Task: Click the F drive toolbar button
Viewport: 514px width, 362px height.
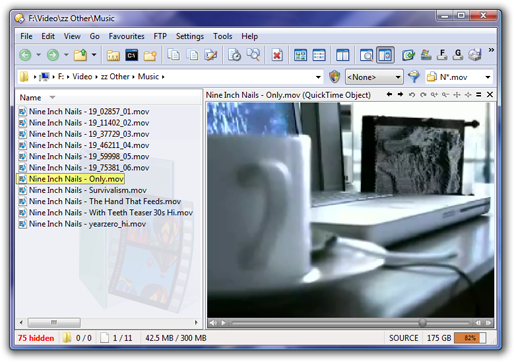Action: tap(442, 55)
